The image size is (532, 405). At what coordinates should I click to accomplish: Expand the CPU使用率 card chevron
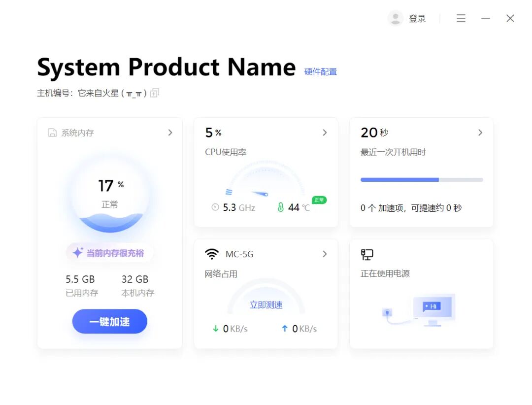click(325, 133)
